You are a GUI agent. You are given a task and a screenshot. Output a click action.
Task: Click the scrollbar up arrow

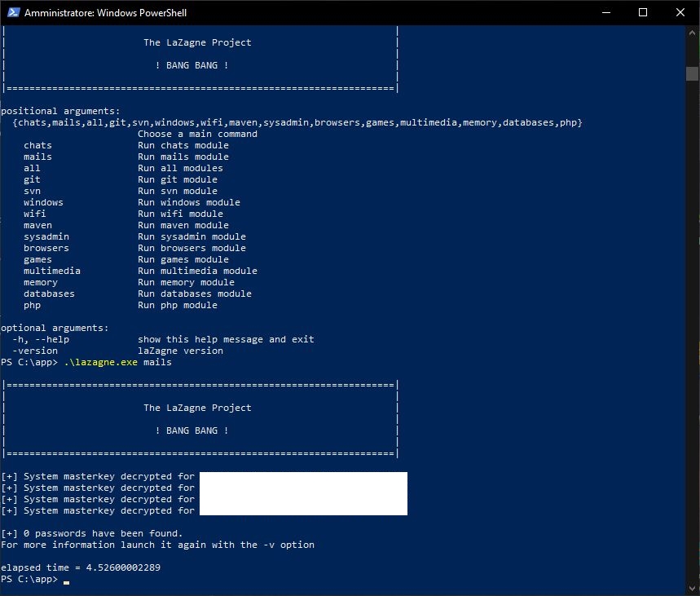[x=692, y=33]
